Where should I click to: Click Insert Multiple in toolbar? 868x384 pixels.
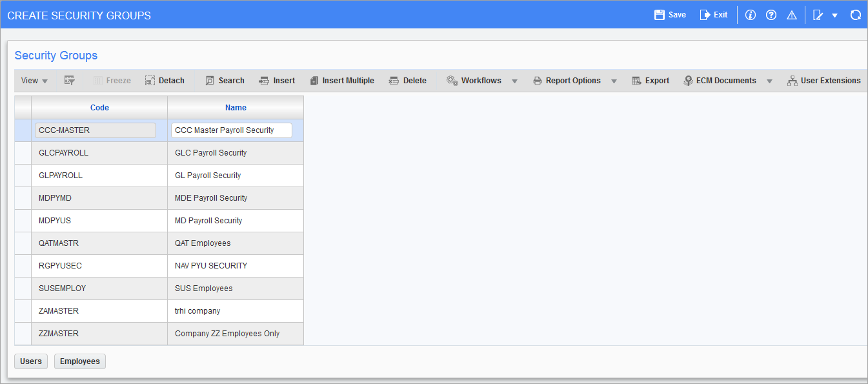coord(341,81)
